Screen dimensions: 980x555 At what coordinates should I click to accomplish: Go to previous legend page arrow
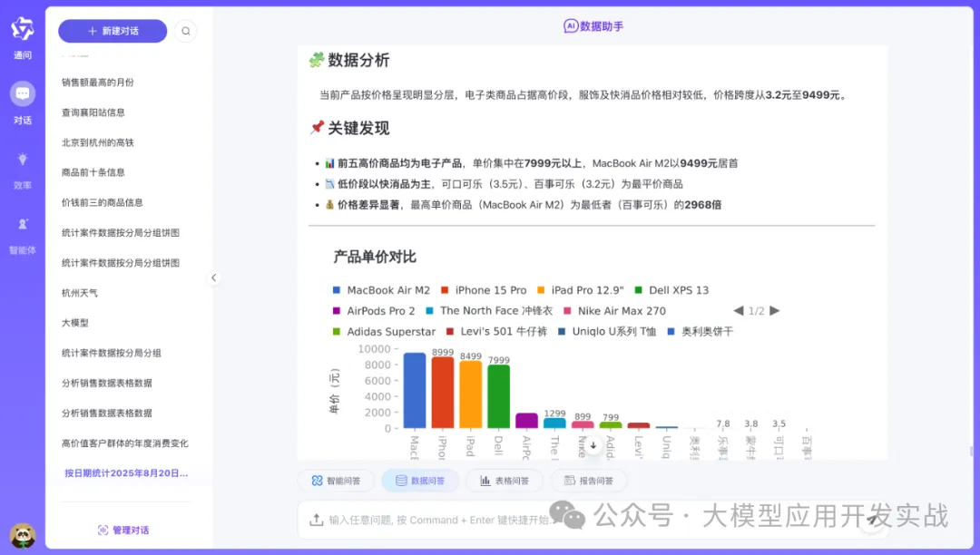(x=739, y=311)
